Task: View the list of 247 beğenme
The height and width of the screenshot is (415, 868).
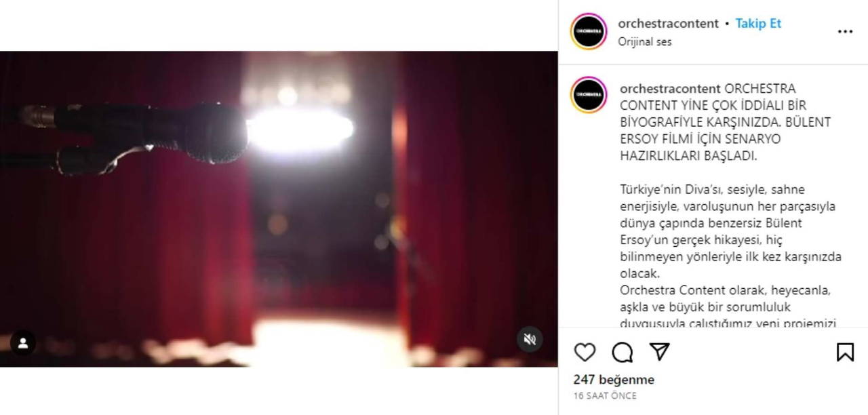Action: click(x=614, y=380)
